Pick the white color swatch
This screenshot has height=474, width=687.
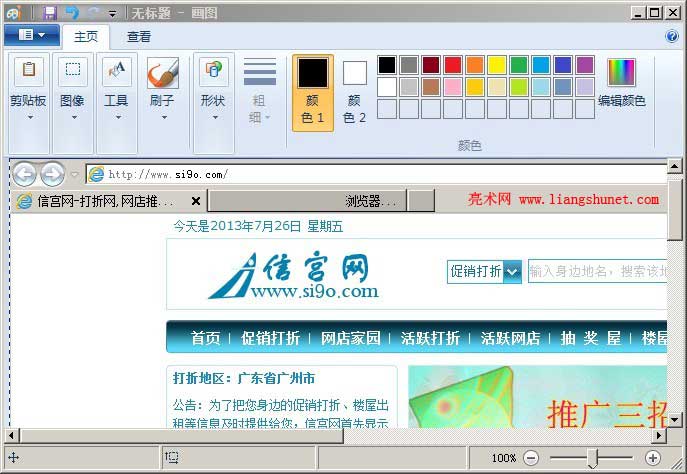[x=387, y=87]
